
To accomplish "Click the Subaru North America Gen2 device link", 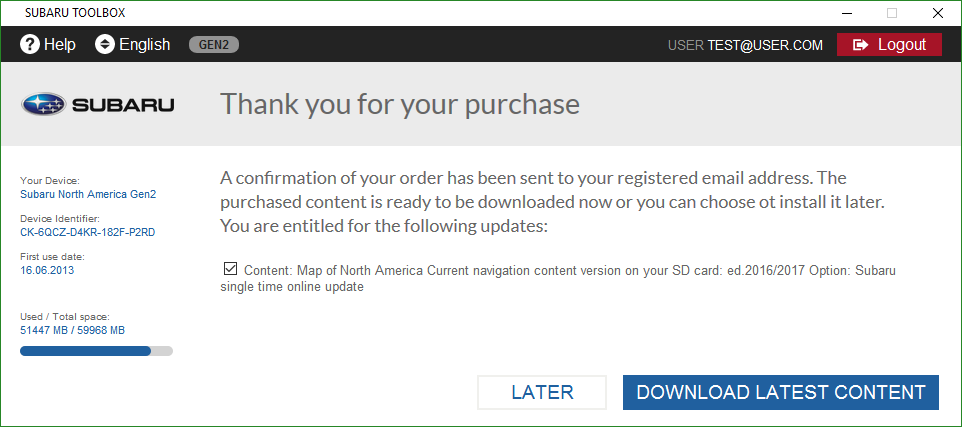I will (x=88, y=194).
